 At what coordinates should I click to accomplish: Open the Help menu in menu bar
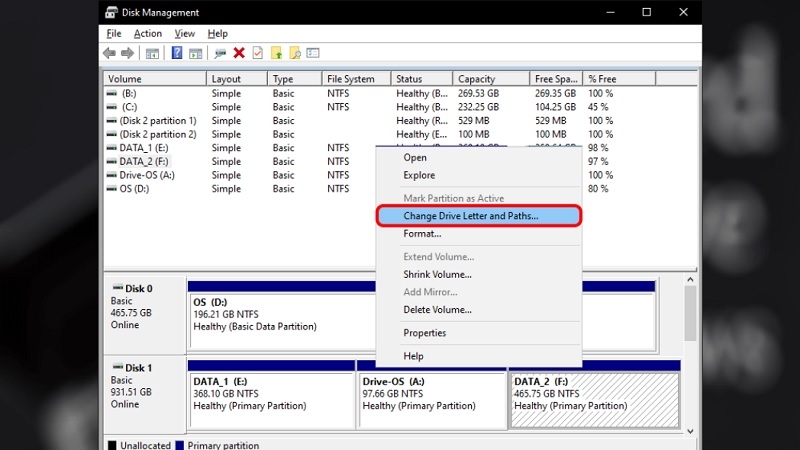217,34
